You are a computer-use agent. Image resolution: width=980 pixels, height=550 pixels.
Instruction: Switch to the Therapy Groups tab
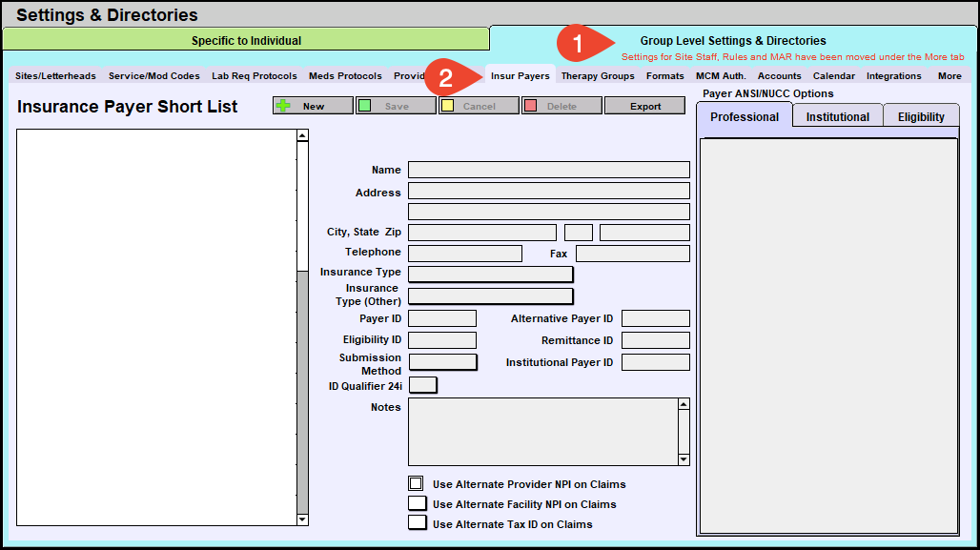(x=598, y=76)
